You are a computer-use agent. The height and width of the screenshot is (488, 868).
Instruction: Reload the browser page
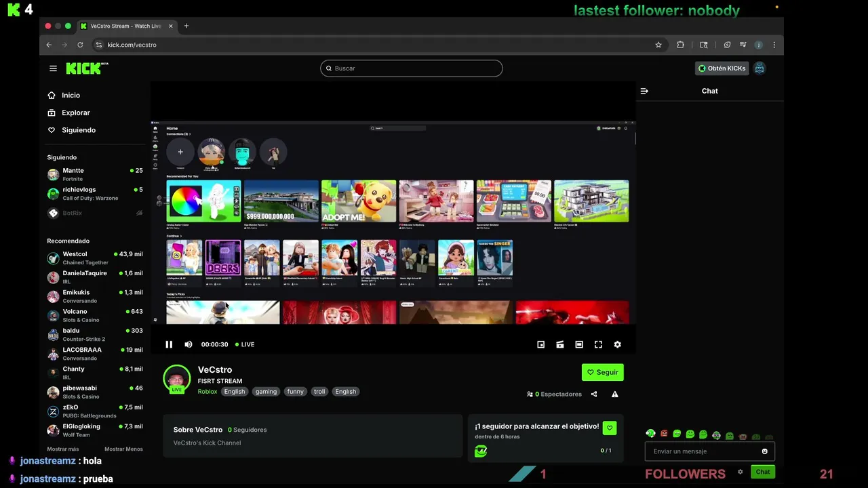tap(80, 45)
